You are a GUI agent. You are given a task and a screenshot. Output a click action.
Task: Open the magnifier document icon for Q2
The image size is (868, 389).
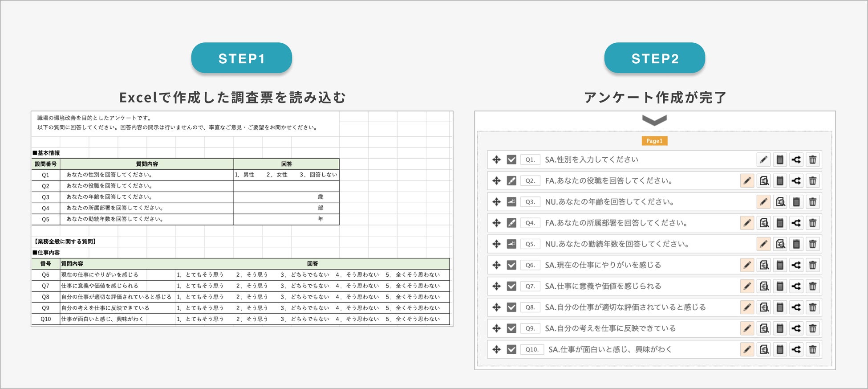[764, 180]
